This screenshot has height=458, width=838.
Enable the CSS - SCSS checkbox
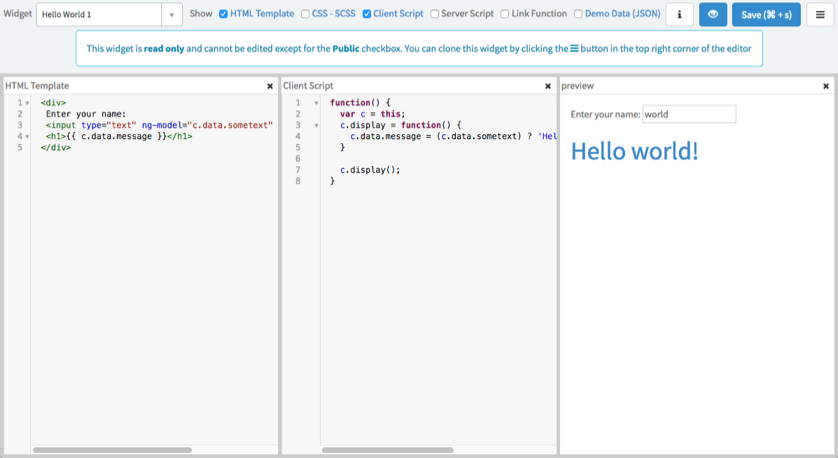[x=305, y=14]
